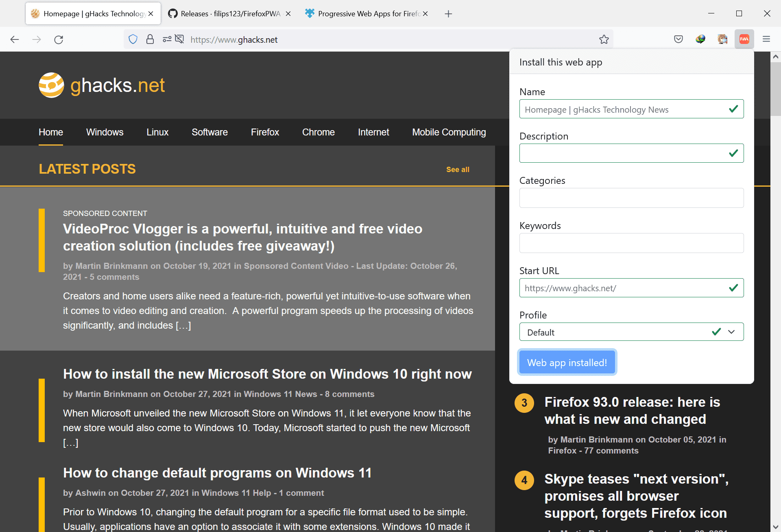
Task: Maximize the Firefox window
Action: 739,13
